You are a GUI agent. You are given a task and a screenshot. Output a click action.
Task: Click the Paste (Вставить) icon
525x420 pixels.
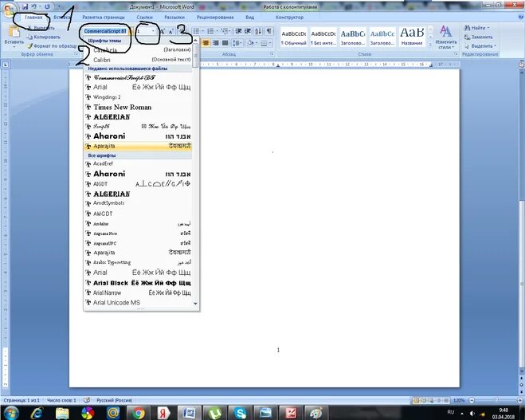(14, 31)
